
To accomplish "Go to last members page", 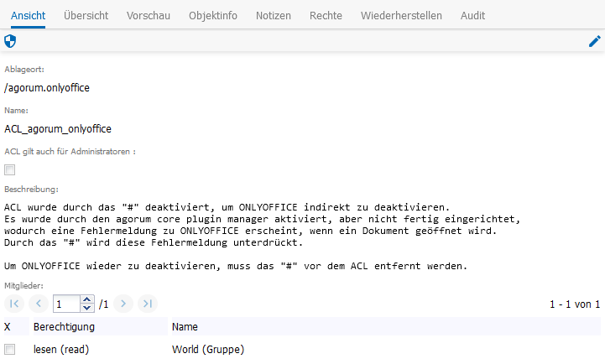I will [148, 304].
